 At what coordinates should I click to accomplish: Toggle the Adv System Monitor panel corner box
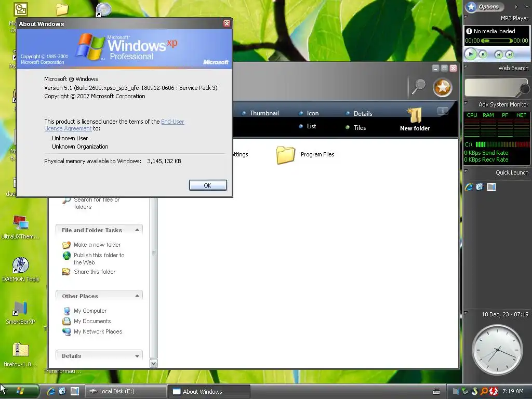(466, 103)
